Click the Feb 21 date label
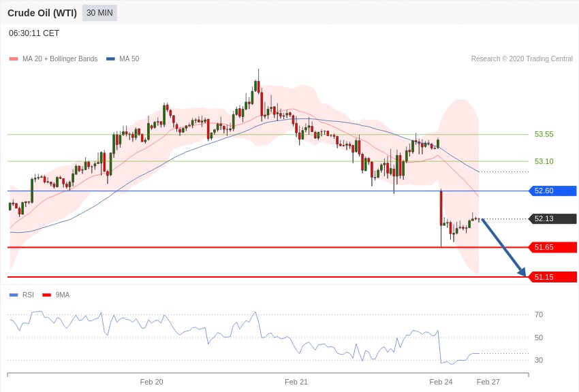The height and width of the screenshot is (392, 579). (x=296, y=382)
